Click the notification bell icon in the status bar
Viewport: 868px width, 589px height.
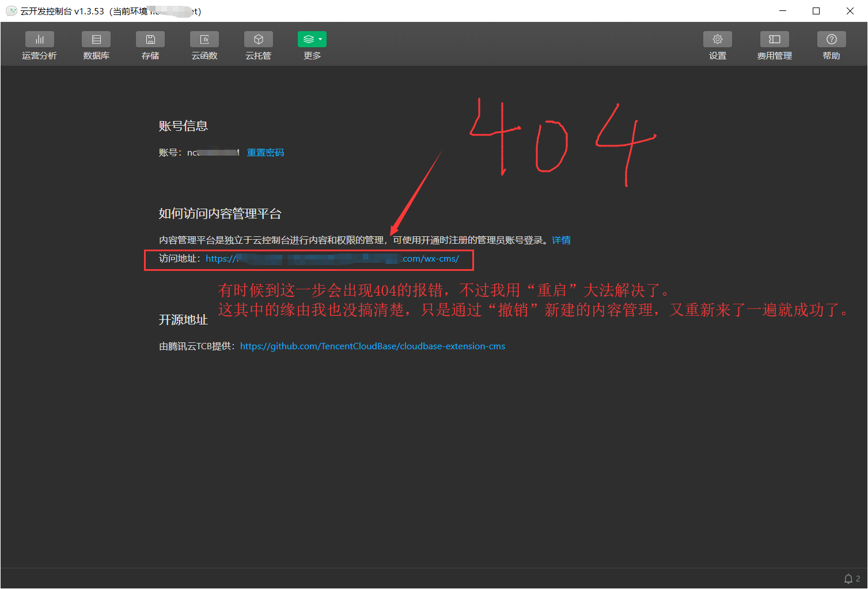point(848,579)
